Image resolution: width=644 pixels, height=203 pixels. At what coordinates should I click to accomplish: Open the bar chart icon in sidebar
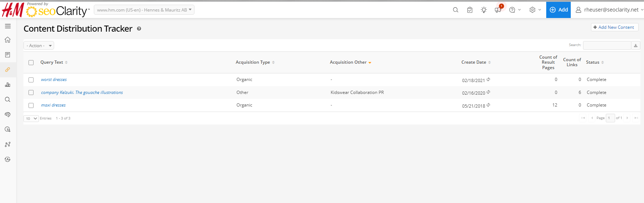point(8,85)
